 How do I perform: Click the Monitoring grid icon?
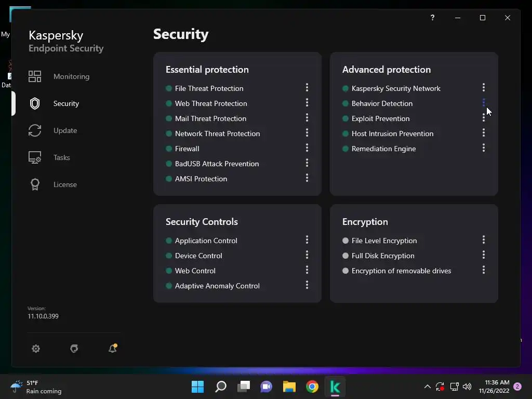pyautogui.click(x=35, y=76)
